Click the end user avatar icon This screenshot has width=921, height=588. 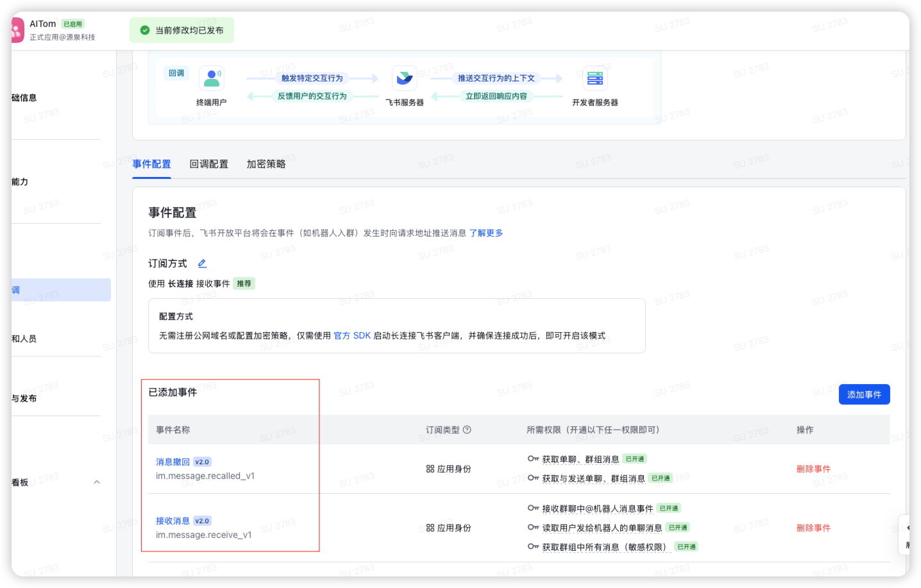point(211,78)
